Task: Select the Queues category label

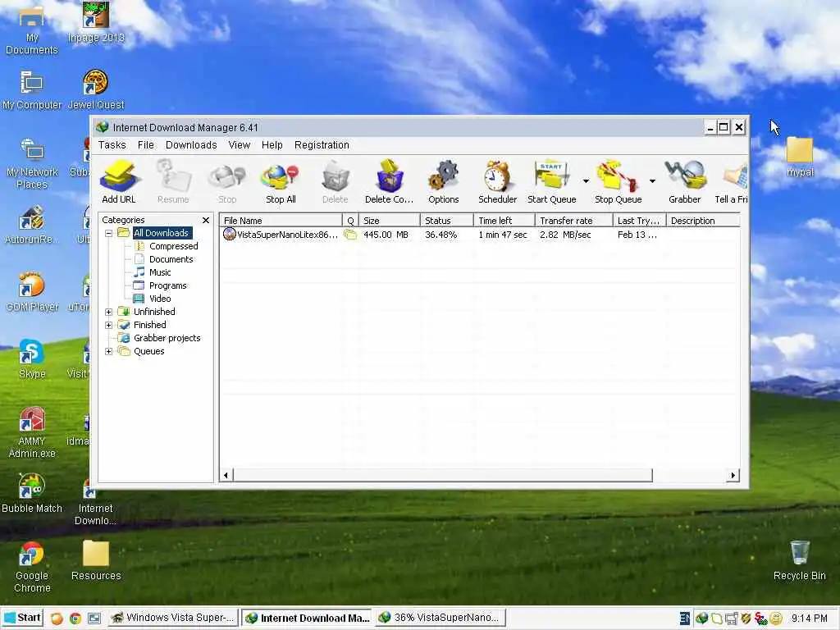Action: coord(149,351)
